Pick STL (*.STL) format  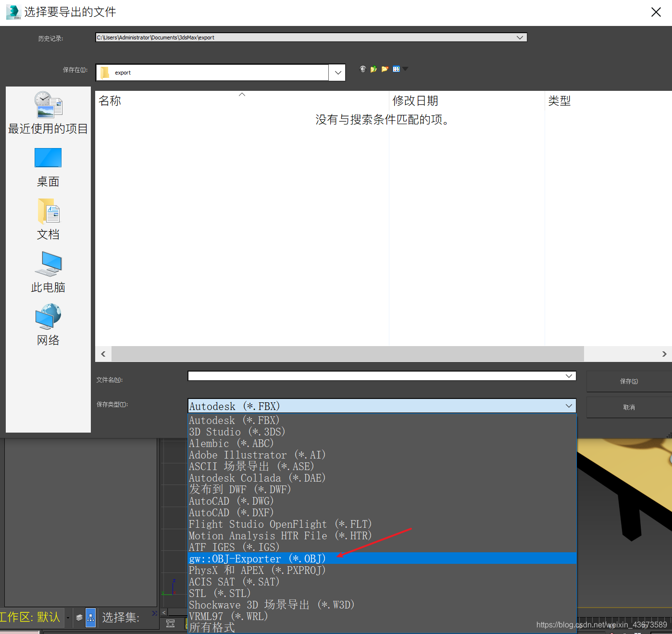pos(382,593)
